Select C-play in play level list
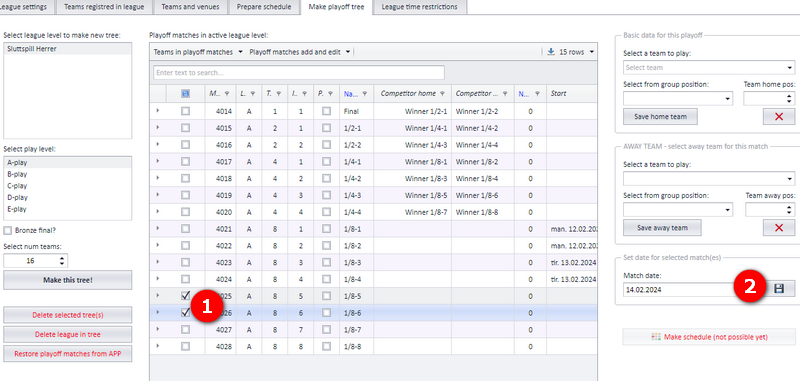The height and width of the screenshot is (381, 800). [x=67, y=186]
